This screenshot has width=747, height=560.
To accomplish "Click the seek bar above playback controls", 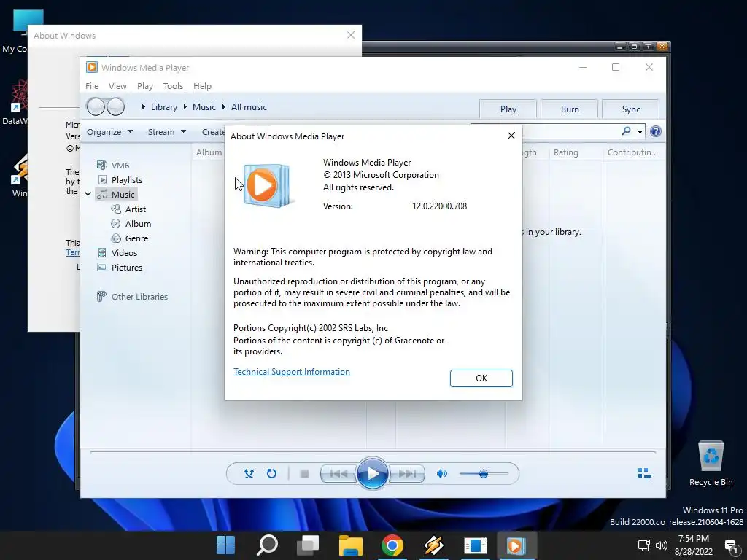I will (x=373, y=452).
